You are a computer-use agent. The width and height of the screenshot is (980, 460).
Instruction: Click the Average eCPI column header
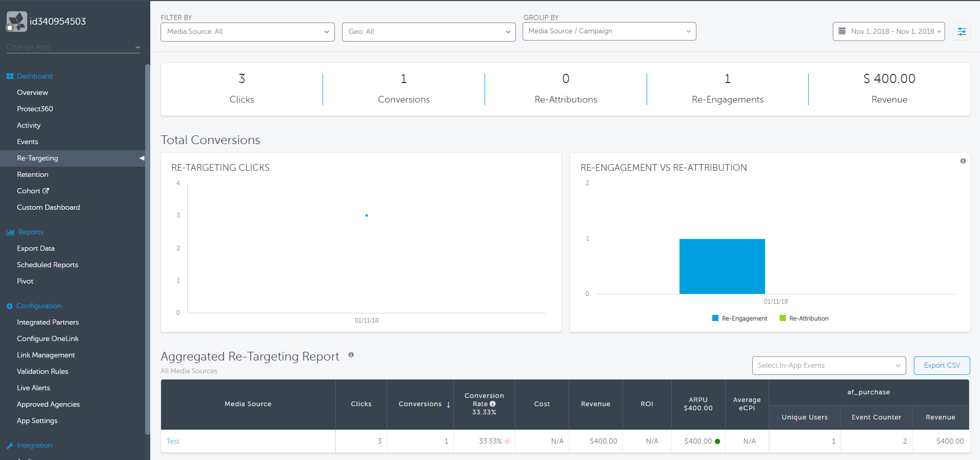747,405
